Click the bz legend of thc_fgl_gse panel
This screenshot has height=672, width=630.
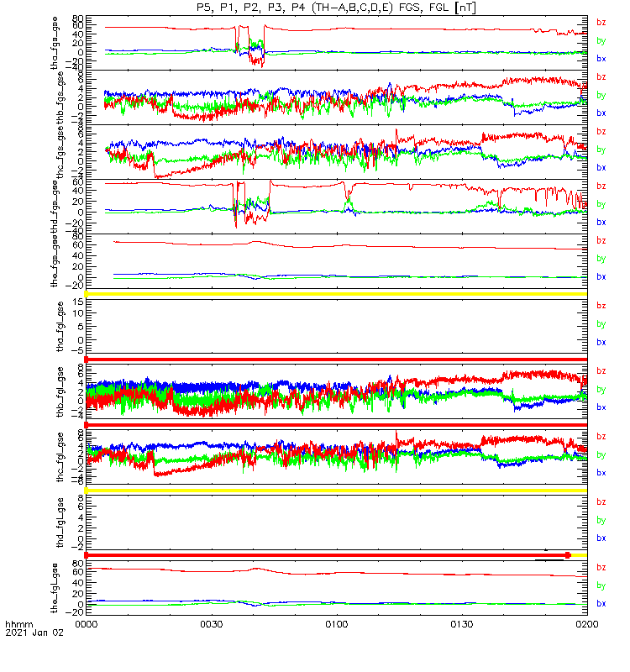click(601, 436)
